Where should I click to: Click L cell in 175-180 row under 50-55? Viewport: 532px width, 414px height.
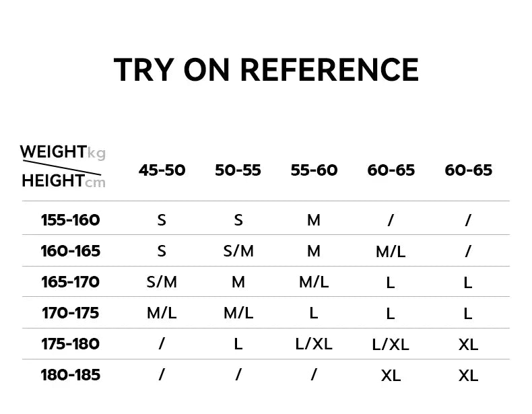(x=238, y=344)
